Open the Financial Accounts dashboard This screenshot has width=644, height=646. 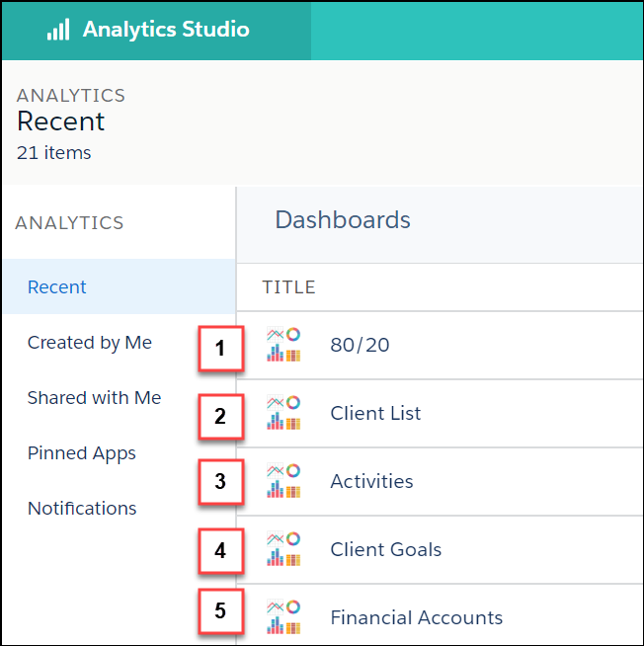[416, 617]
